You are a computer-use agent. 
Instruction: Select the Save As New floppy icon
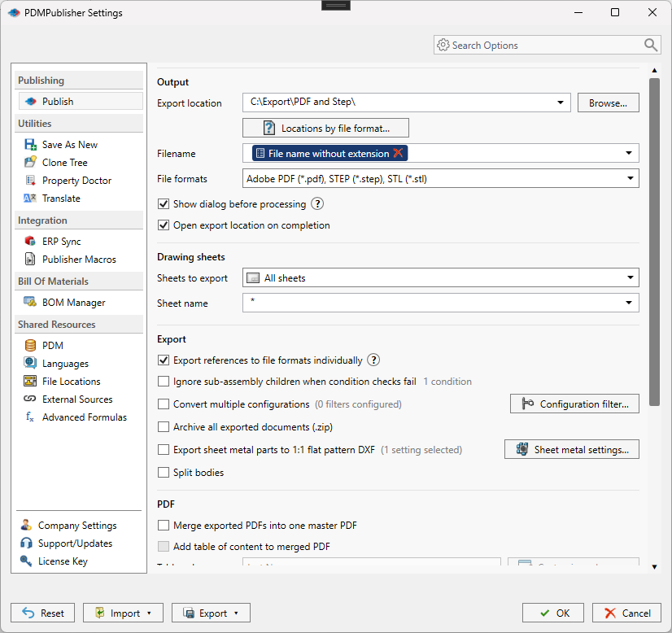point(30,145)
